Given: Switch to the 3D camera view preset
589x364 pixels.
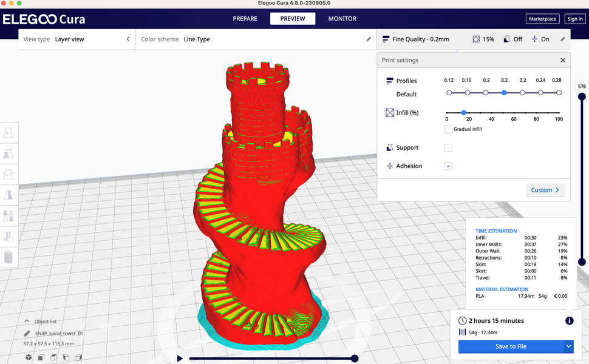Looking at the screenshot, I should (x=28, y=357).
